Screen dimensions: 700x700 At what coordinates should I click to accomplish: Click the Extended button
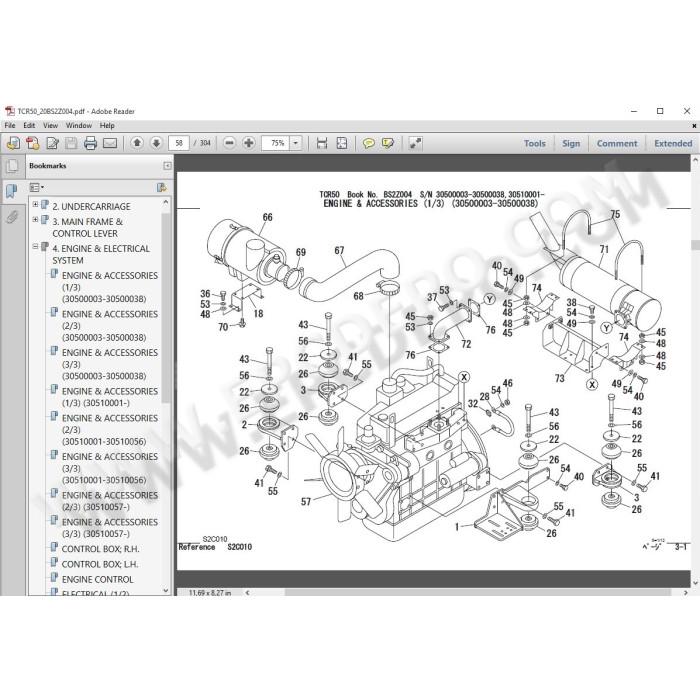point(673,143)
